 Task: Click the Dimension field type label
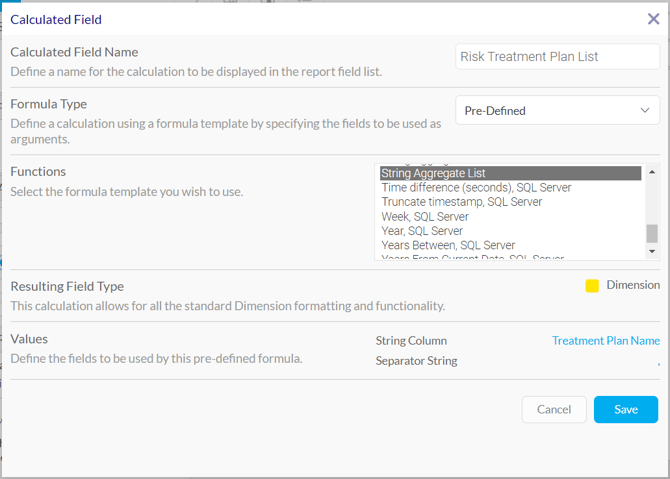pyautogui.click(x=633, y=286)
